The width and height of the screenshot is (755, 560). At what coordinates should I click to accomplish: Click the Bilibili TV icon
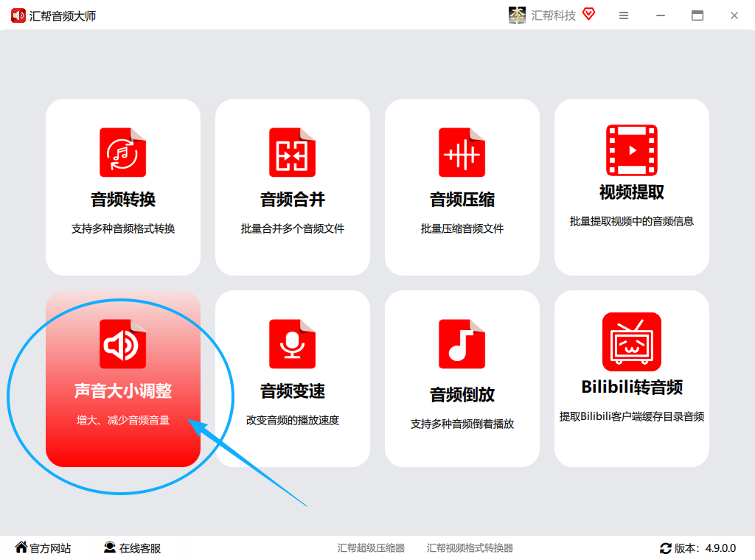tap(632, 342)
